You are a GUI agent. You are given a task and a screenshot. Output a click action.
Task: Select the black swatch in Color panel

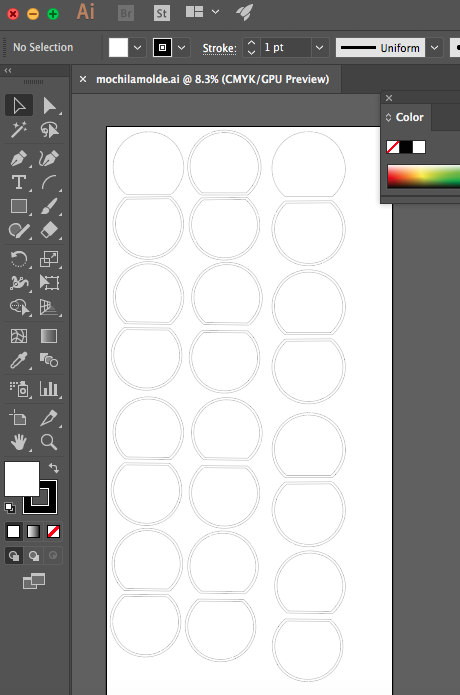tap(406, 147)
